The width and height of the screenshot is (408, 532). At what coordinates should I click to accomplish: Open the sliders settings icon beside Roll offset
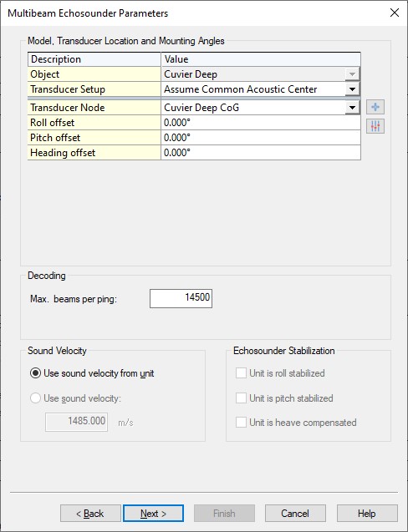[x=375, y=127]
